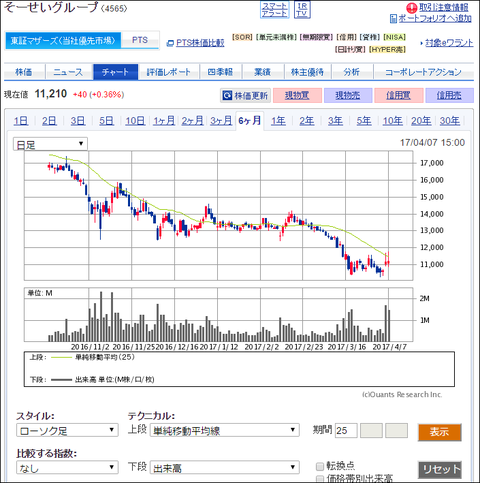Viewport: 480px width, 483px height.
Task: Select the 10年 chart period
Action: pyautogui.click(x=392, y=121)
